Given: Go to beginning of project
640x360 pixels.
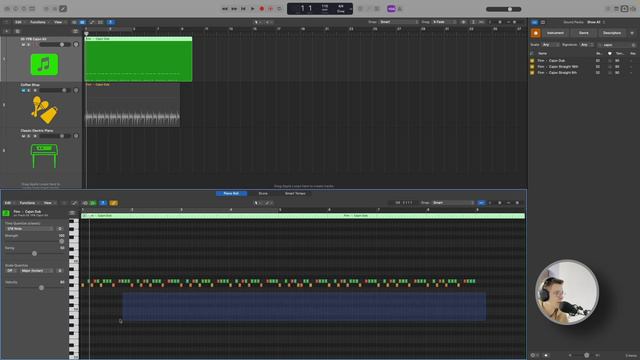Looking at the screenshot, I should point(243,9).
